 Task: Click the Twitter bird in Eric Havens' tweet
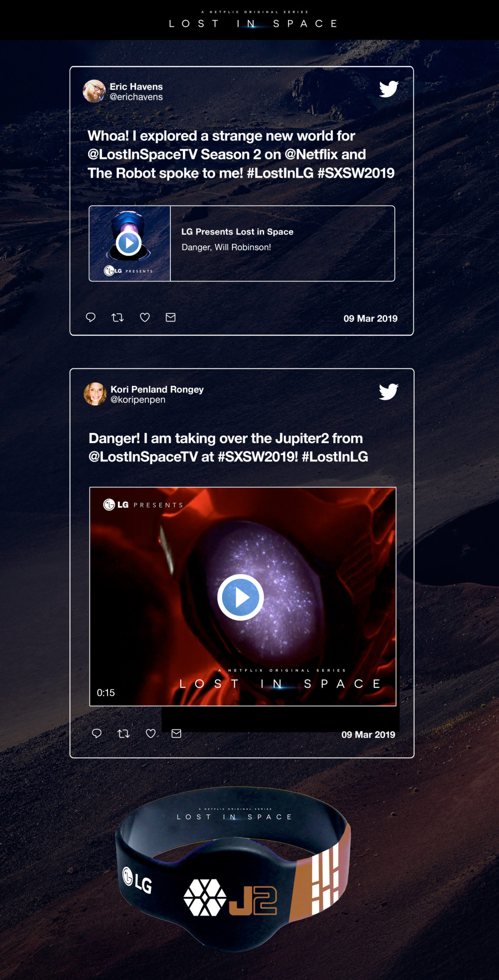click(389, 89)
